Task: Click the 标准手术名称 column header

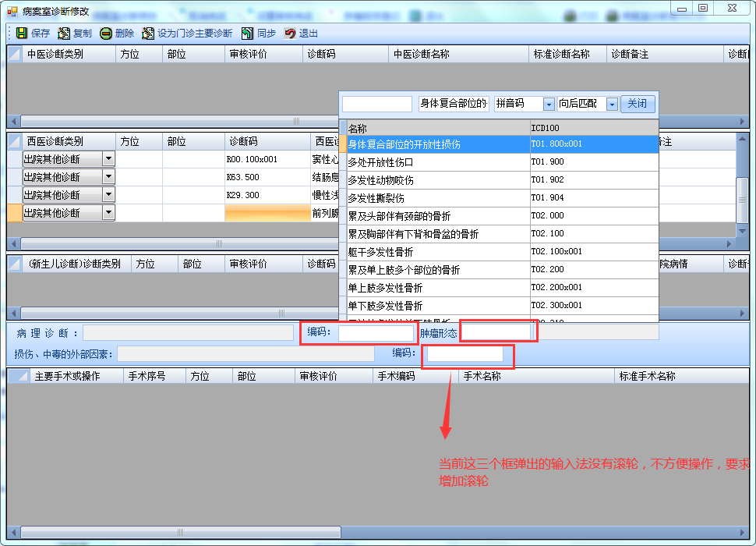Action: tap(682, 376)
